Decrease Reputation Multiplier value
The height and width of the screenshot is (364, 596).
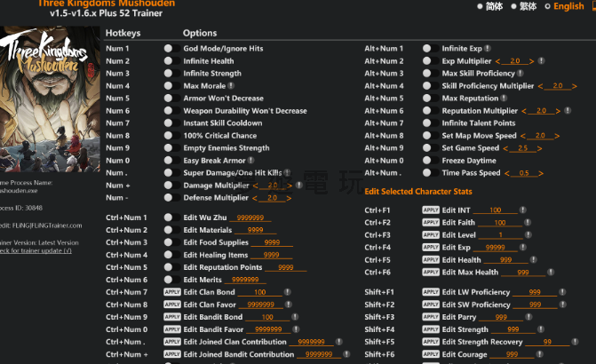click(524, 111)
